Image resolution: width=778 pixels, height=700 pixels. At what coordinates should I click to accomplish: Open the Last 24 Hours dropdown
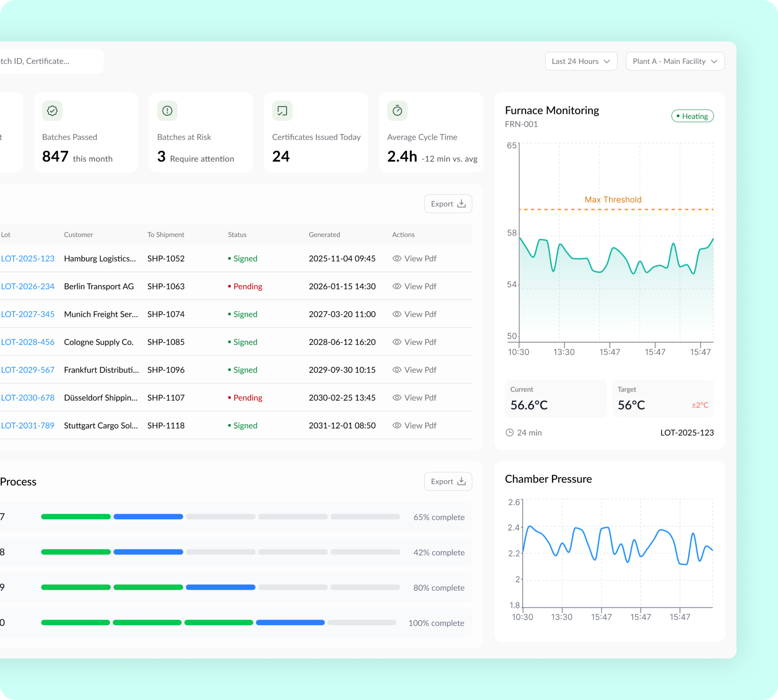click(x=580, y=61)
